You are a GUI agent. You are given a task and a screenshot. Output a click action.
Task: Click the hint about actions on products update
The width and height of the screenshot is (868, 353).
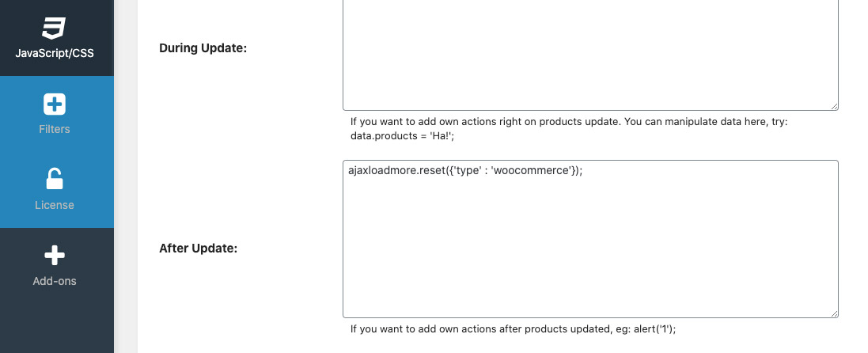tap(569, 121)
